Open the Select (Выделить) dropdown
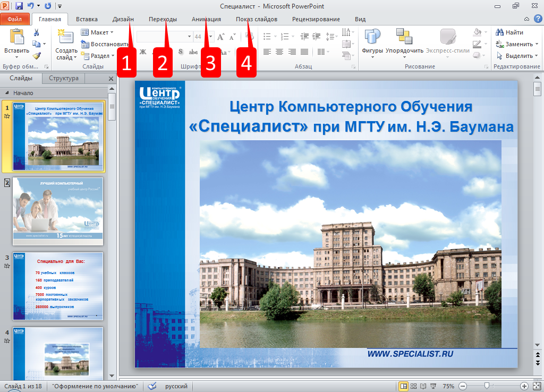Image resolution: width=544 pixels, height=392 pixels. [x=517, y=56]
